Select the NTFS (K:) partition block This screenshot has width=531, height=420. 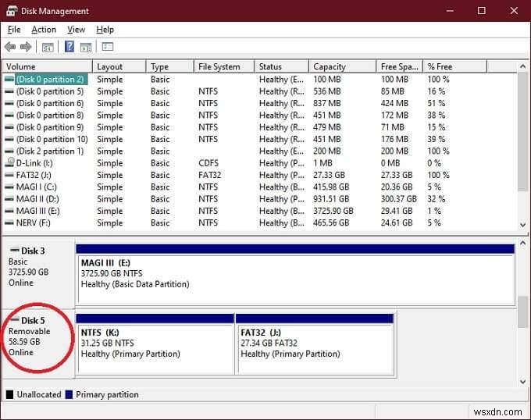point(155,343)
